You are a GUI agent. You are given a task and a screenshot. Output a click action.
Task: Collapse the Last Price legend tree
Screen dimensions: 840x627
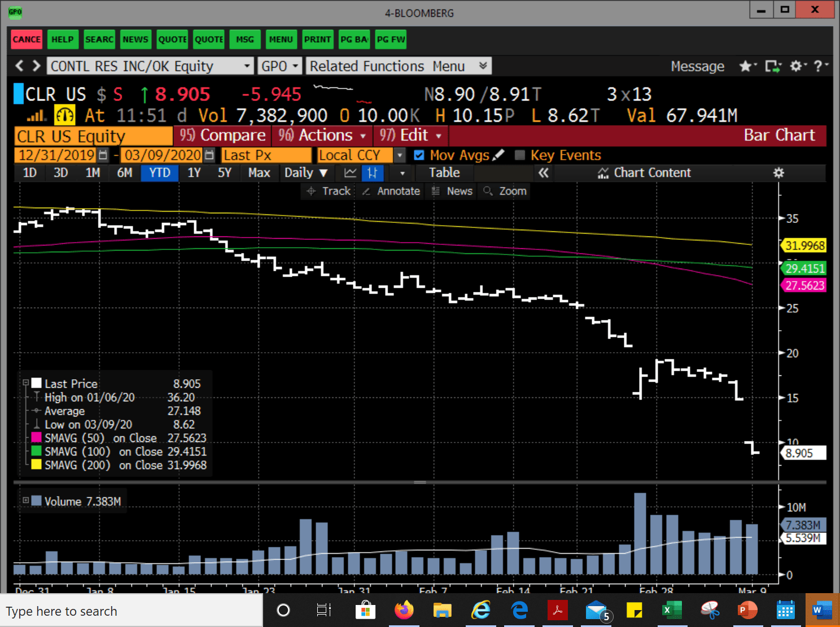25,383
